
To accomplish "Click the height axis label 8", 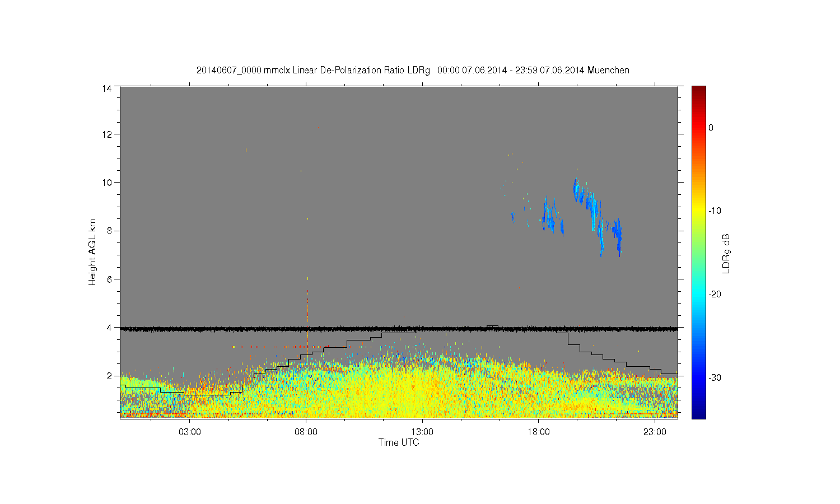I will pyautogui.click(x=109, y=231).
